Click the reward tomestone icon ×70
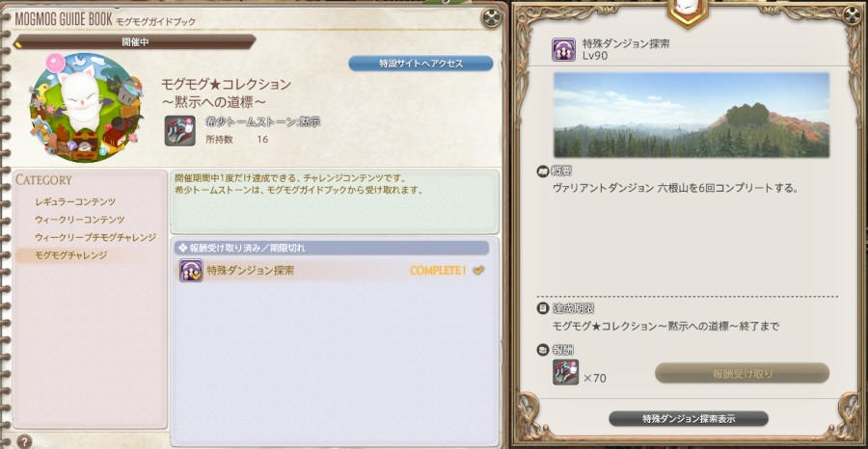This screenshot has width=868, height=449. coord(565,372)
